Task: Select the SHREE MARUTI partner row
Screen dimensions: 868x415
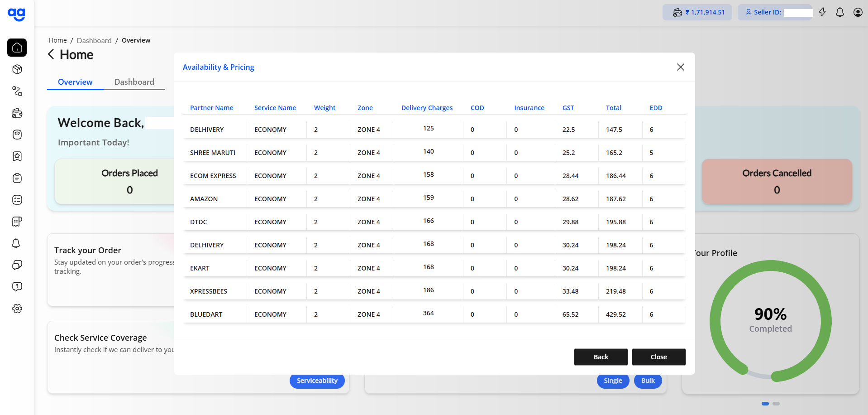Action: [x=434, y=153]
